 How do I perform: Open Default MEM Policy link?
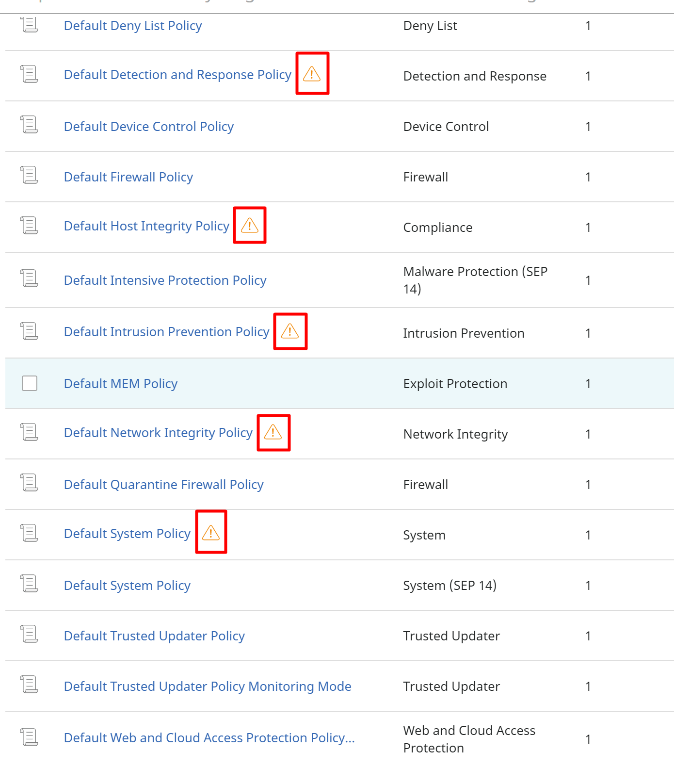click(121, 384)
